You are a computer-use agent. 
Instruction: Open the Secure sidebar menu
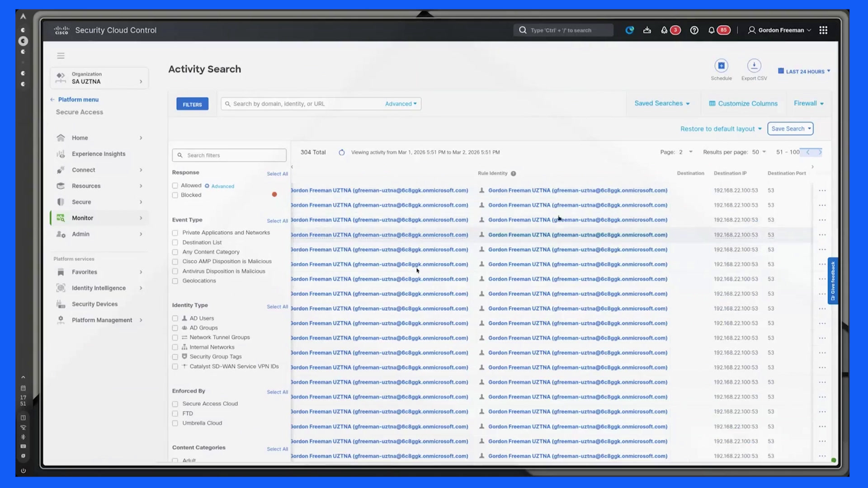click(x=99, y=202)
